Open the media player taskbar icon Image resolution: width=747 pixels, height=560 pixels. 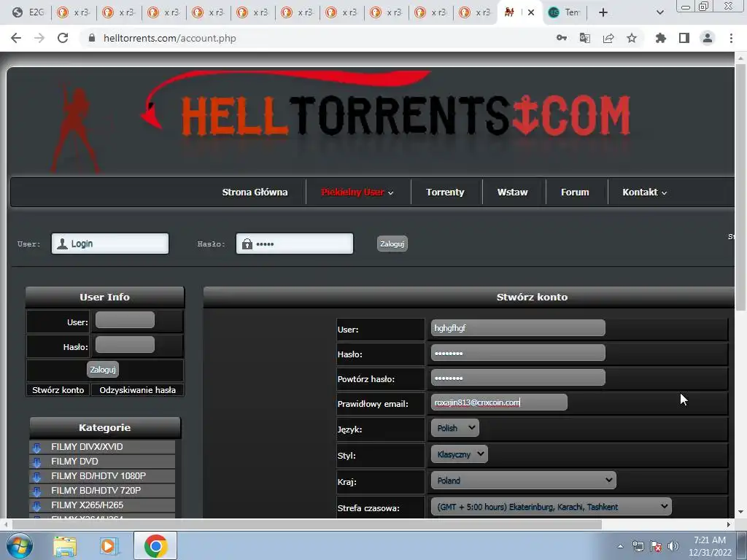[x=109, y=545]
